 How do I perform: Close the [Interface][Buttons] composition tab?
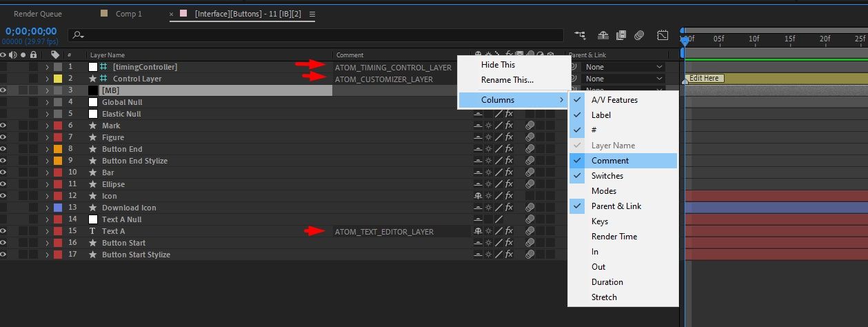[x=172, y=14]
